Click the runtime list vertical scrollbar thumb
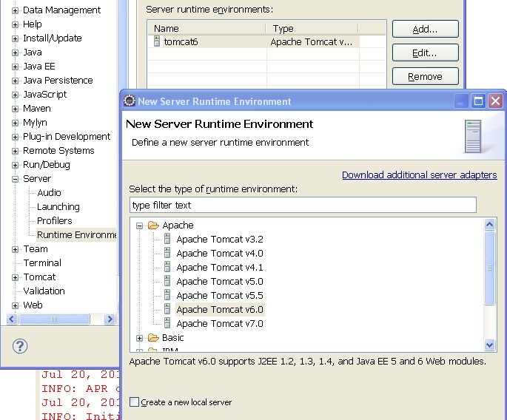Screen dimensions: 507x420 489,268
